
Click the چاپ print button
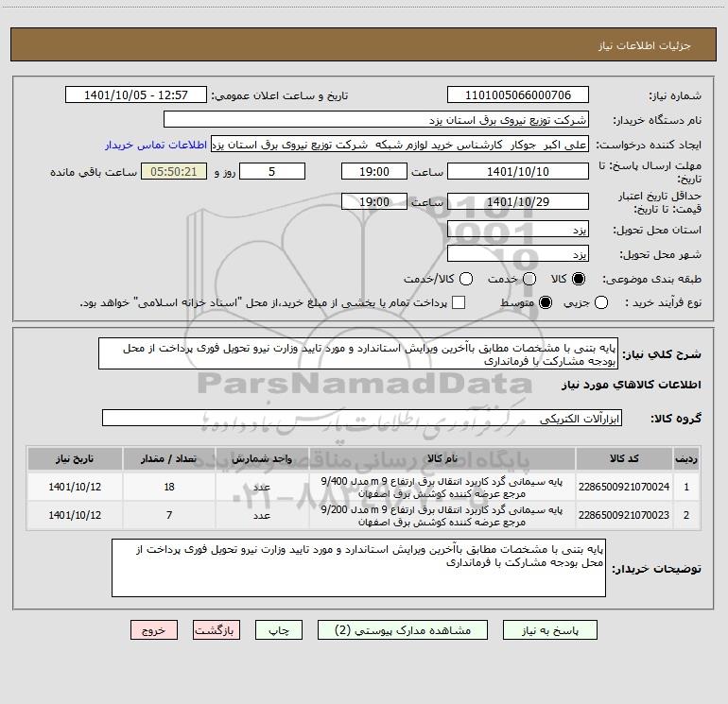point(279,630)
